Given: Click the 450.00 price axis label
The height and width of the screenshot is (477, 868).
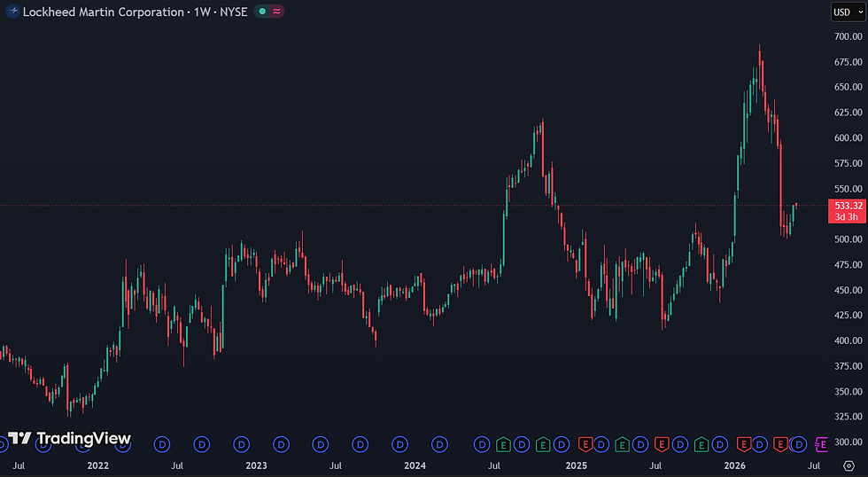Looking at the screenshot, I should 849,290.
